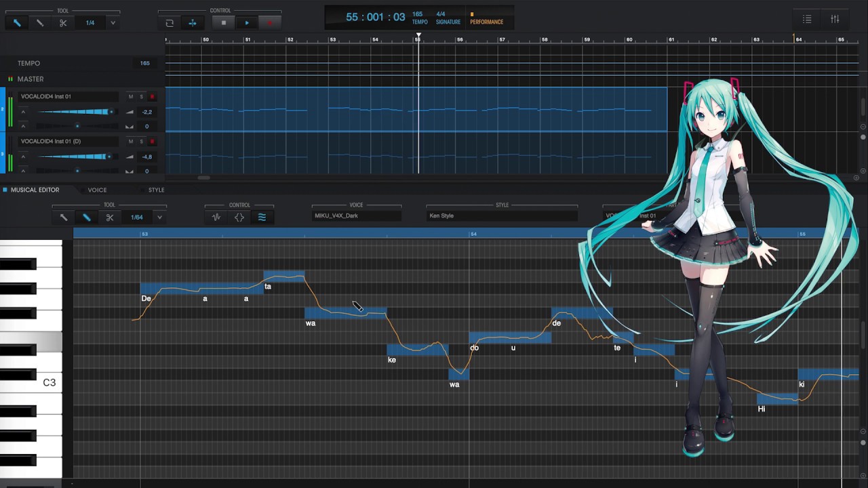Click the volume ramp icon beside -2,2
Image resolution: width=868 pixels, height=488 pixels.
[x=130, y=112]
